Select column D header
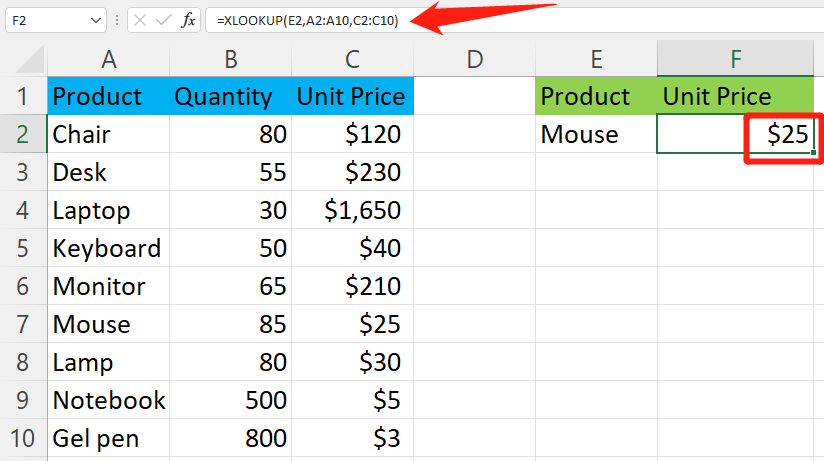 (475, 60)
